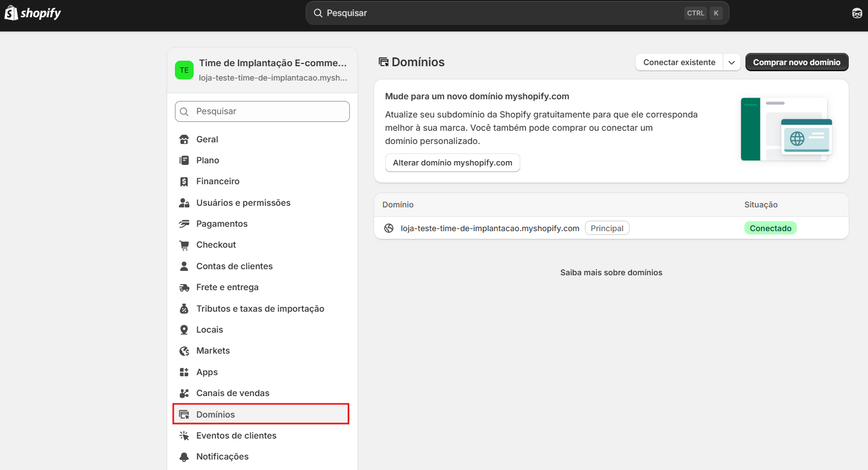This screenshot has height=470, width=868.
Task: Click the Tributos e taxas icon
Action: click(x=184, y=309)
